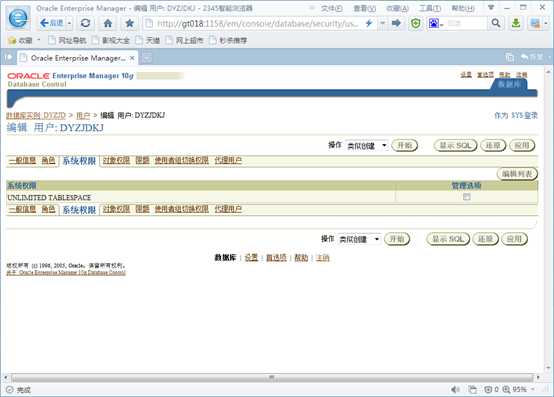Image resolution: width=554 pixels, height=397 pixels.
Task: Click the Oracle Enterprise Manager 10g Database Control link at the bottom
Action: (66, 273)
